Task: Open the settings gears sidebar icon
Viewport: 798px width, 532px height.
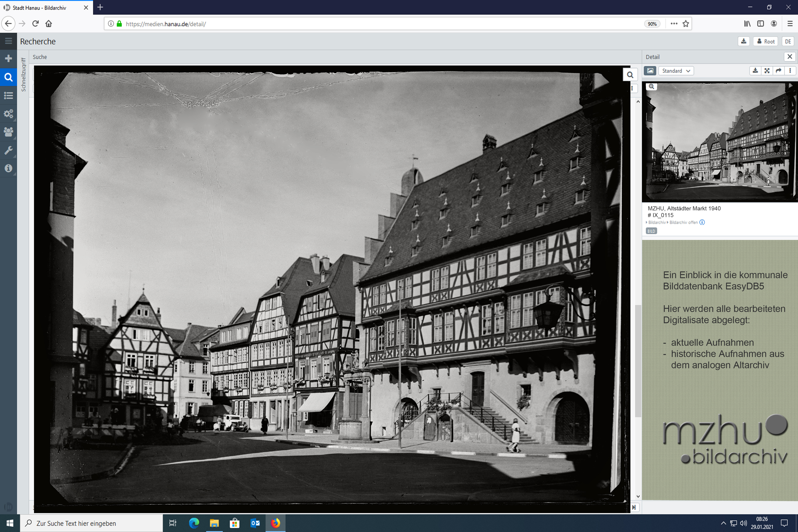Action: 9,114
